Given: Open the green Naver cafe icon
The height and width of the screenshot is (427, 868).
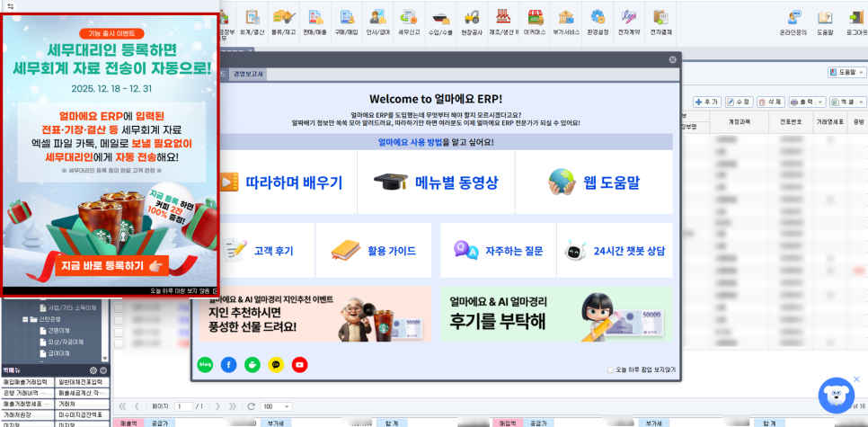Looking at the screenshot, I should [252, 364].
